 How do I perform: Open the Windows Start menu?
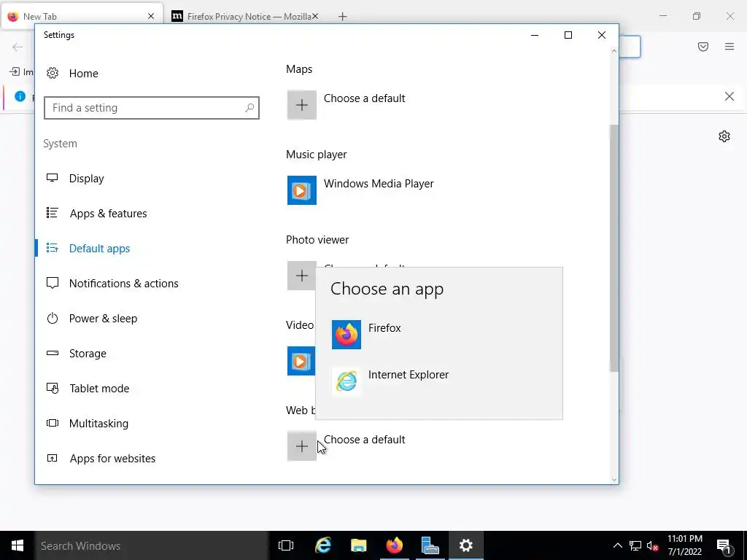[x=18, y=545]
